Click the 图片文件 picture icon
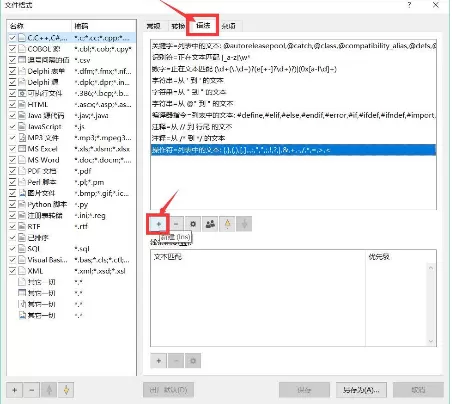The width and height of the screenshot is (452, 404). point(22,193)
